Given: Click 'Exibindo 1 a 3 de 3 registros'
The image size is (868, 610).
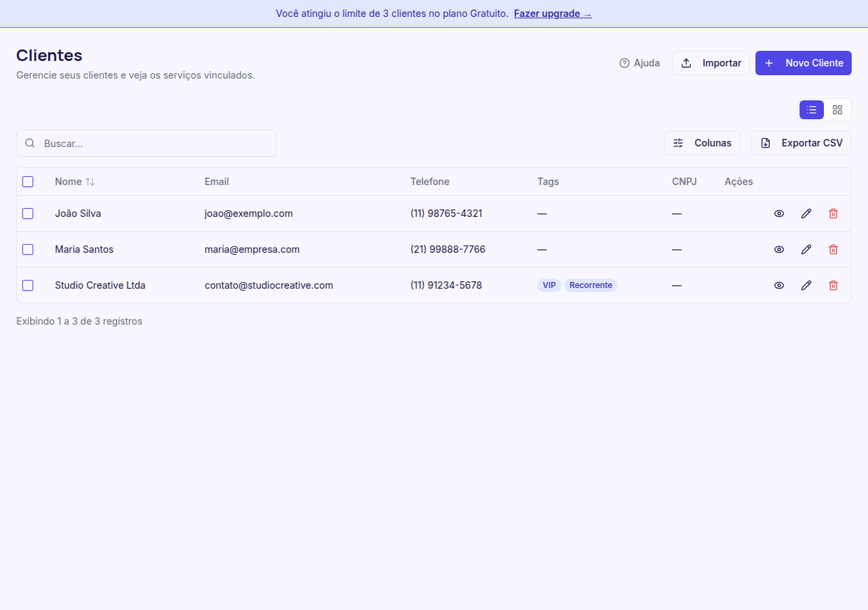Looking at the screenshot, I should 79,321.
